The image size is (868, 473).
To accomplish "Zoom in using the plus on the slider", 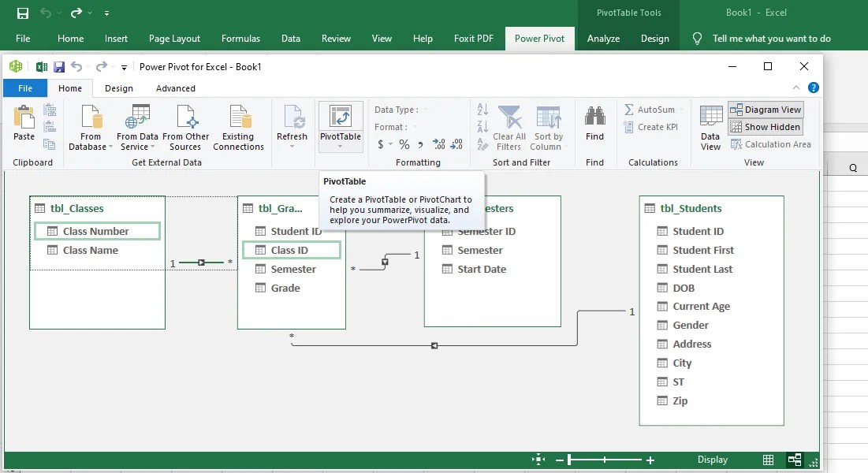I will click(649, 459).
